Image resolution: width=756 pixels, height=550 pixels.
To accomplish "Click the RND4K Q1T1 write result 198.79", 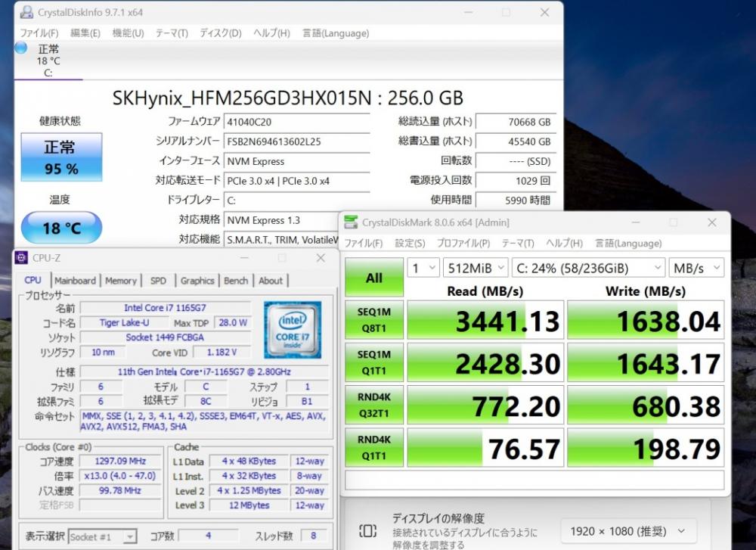I will (646, 448).
